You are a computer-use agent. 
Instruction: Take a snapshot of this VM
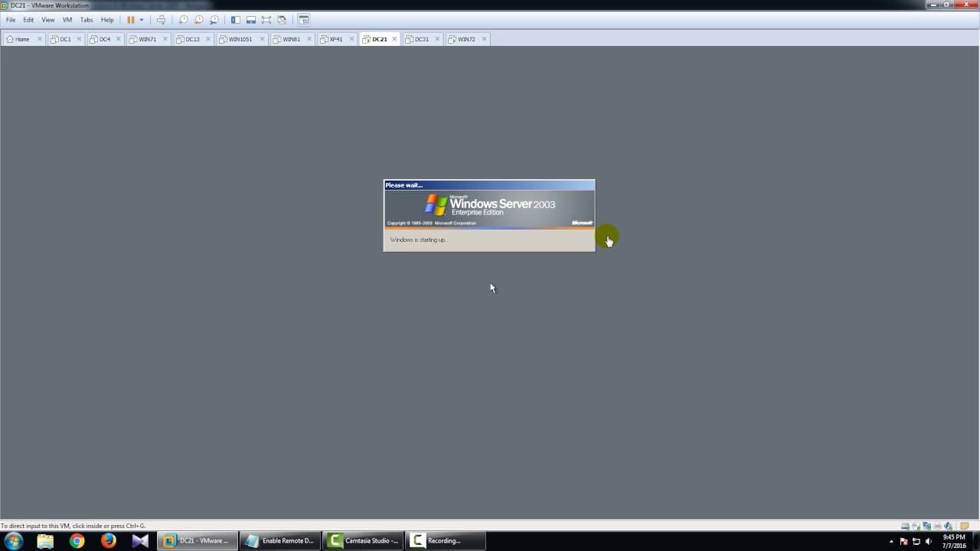pos(183,20)
